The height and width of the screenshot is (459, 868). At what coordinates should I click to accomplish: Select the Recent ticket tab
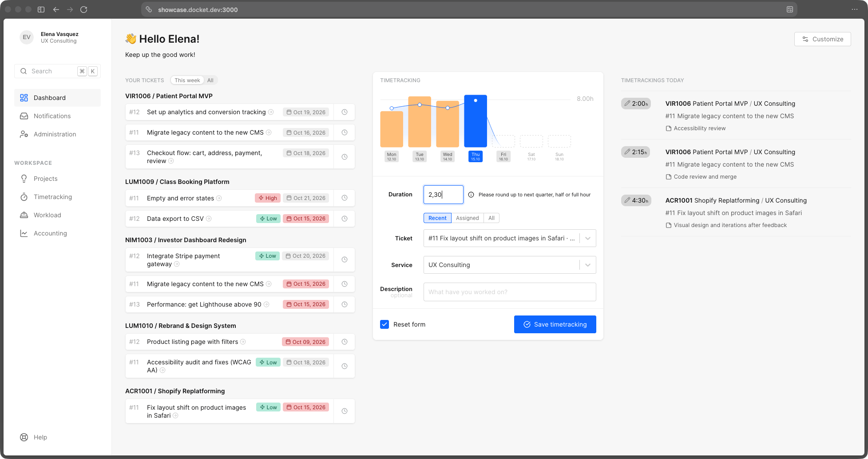pyautogui.click(x=437, y=218)
